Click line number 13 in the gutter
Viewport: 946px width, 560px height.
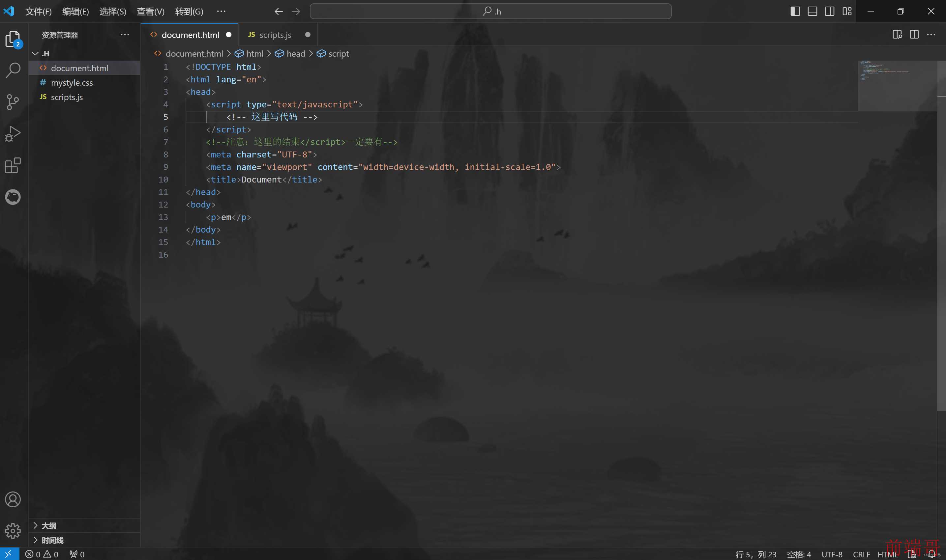click(163, 217)
